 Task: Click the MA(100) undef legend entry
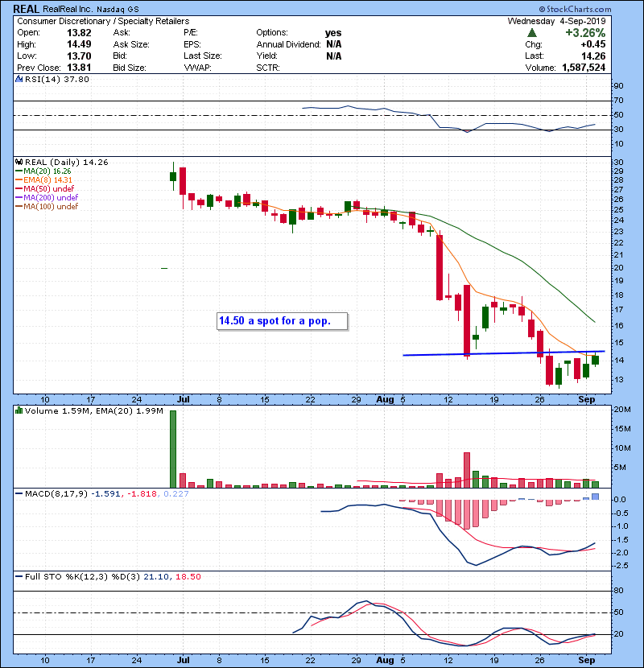[47, 207]
